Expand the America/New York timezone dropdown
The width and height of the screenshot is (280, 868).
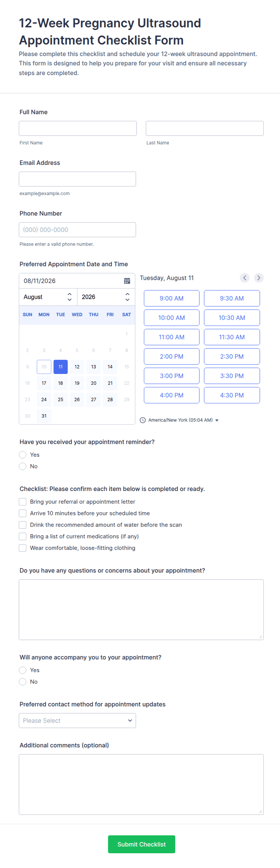click(x=183, y=420)
